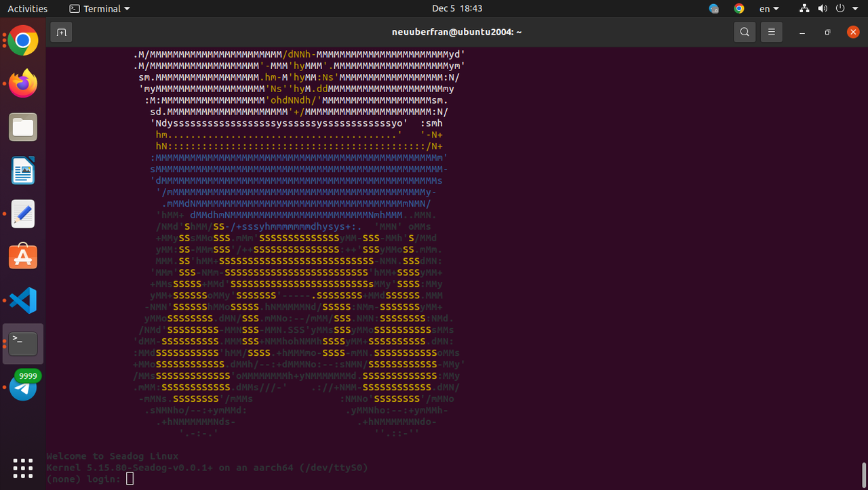Image resolution: width=868 pixels, height=490 pixels.
Task: Launch Visual Studio Code from the dock
Action: [x=22, y=300]
